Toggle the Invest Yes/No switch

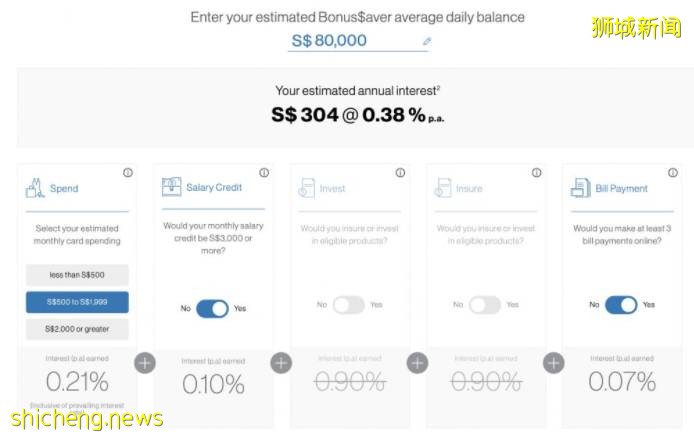click(348, 305)
